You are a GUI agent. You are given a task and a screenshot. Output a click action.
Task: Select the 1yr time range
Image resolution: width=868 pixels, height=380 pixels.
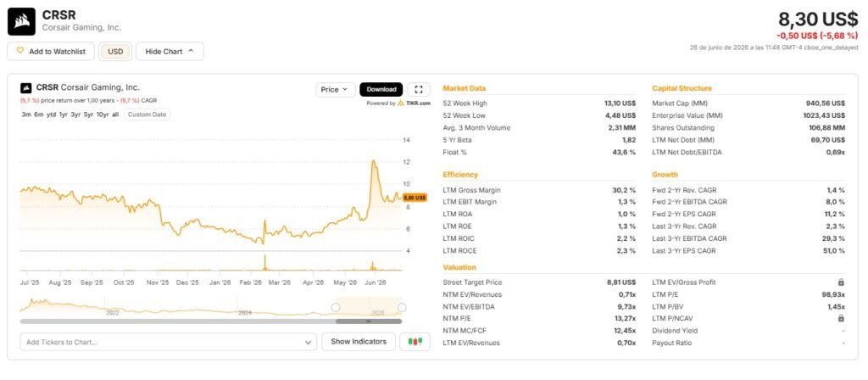[63, 115]
